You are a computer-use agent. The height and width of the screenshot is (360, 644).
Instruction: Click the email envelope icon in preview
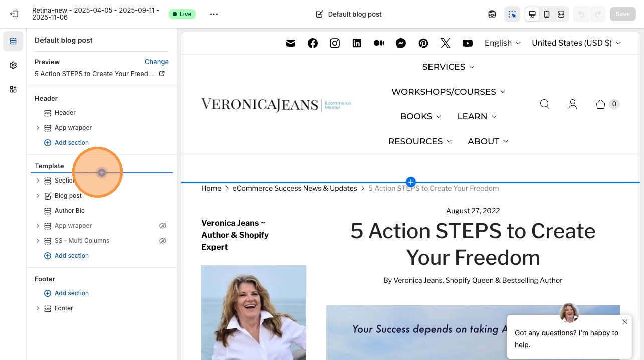291,43
